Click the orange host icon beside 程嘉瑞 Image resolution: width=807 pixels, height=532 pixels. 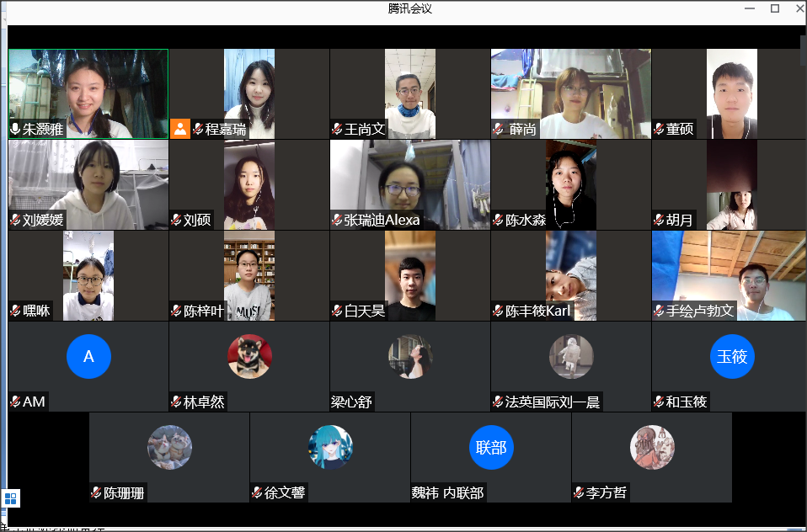tap(180, 129)
